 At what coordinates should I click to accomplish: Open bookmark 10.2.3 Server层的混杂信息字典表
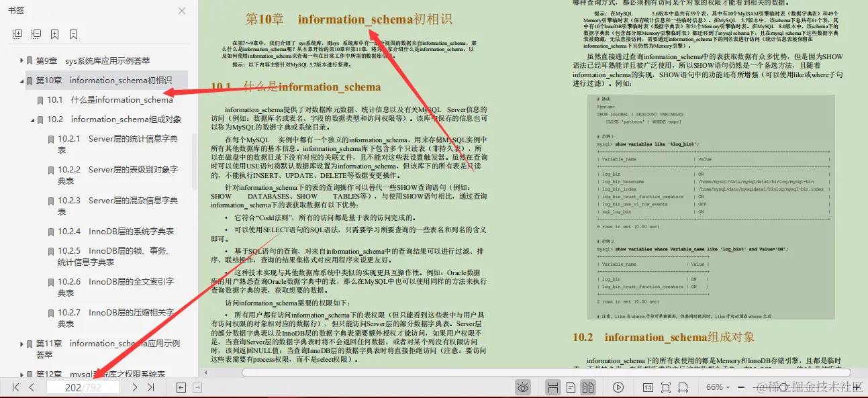pos(117,206)
